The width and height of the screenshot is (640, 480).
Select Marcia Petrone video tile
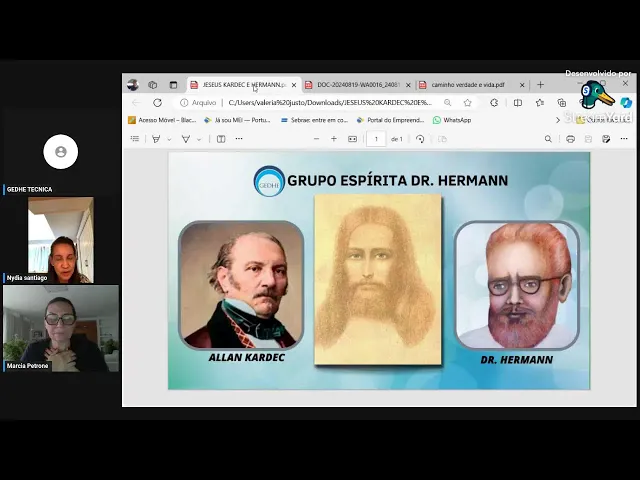(61, 329)
